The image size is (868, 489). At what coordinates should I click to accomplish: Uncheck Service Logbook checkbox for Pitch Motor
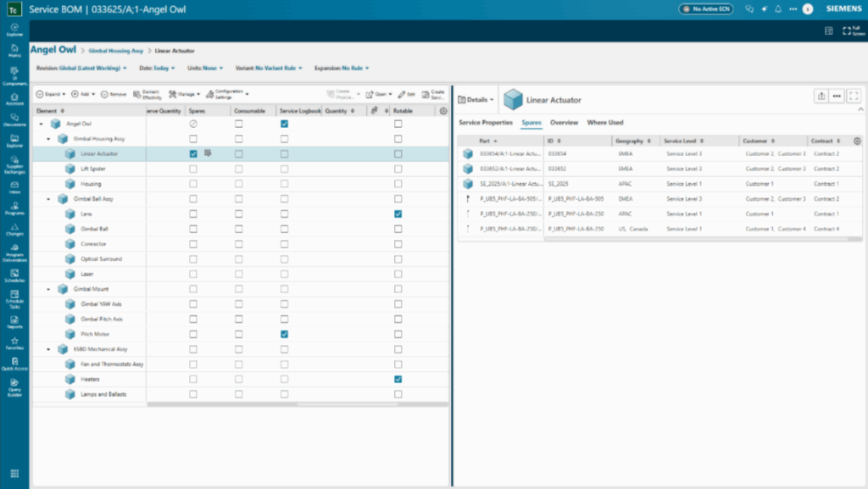284,335
